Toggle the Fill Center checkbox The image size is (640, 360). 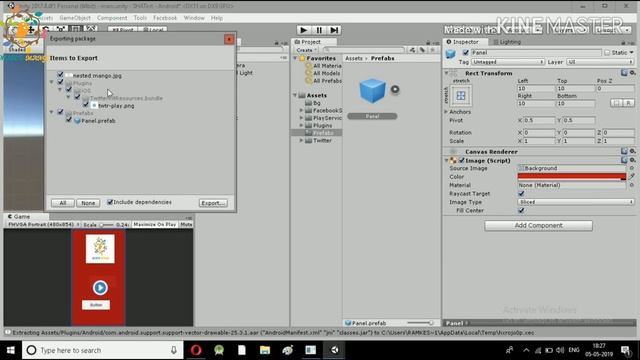click(521, 211)
